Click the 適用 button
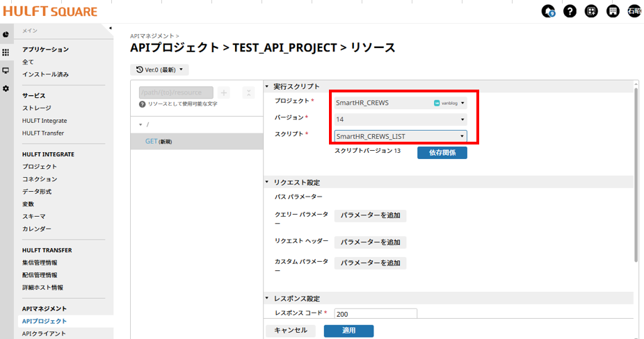This screenshot has width=644, height=339. (348, 331)
